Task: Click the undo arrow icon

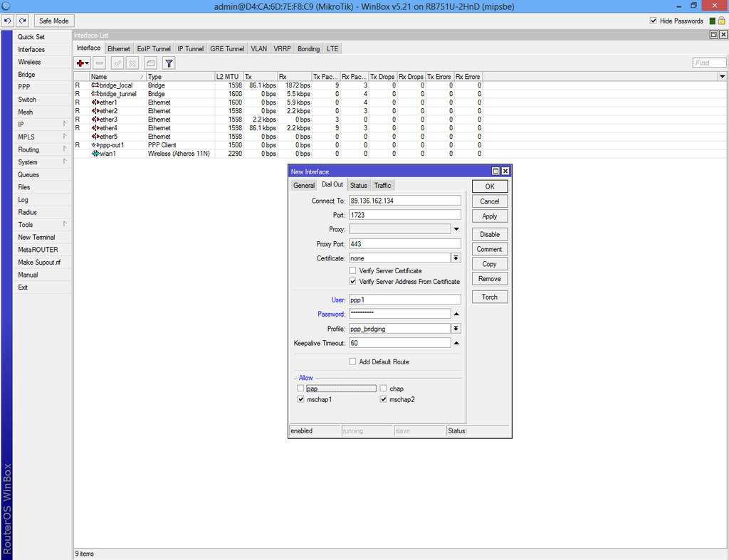Action: (7, 21)
